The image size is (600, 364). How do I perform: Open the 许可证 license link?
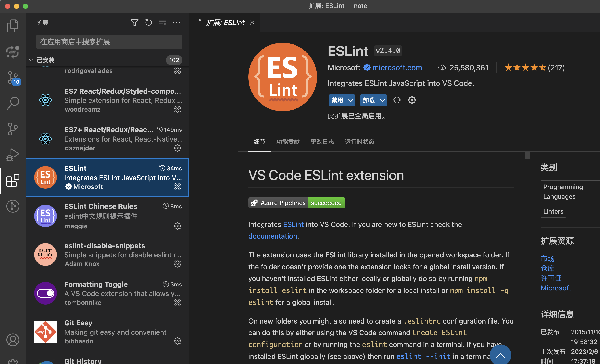(x=551, y=278)
